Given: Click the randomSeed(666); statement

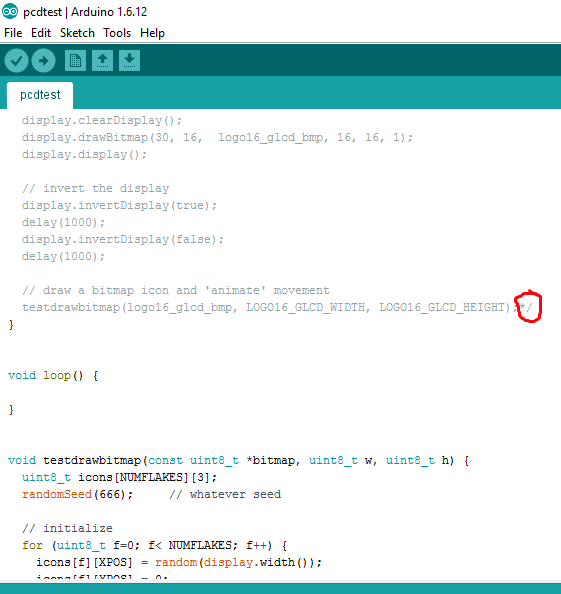Looking at the screenshot, I should 77,494.
